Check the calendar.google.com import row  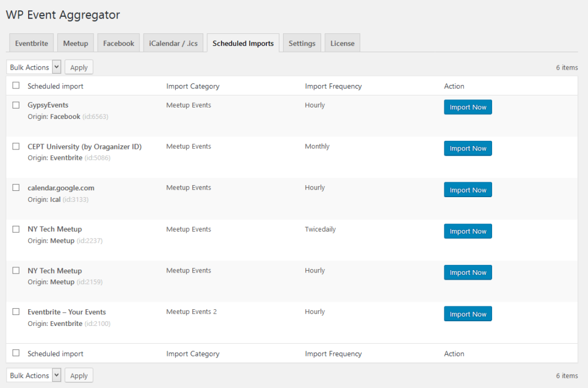click(x=16, y=187)
